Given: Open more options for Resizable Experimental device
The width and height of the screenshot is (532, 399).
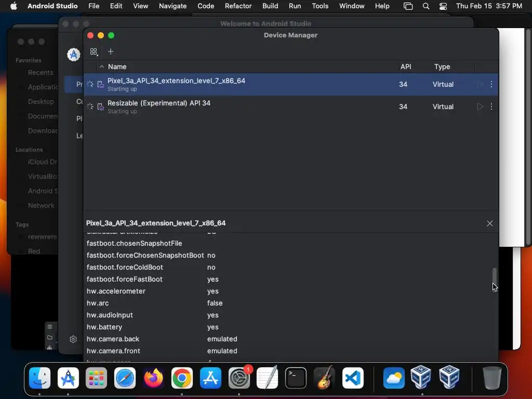Looking at the screenshot, I should coord(491,107).
